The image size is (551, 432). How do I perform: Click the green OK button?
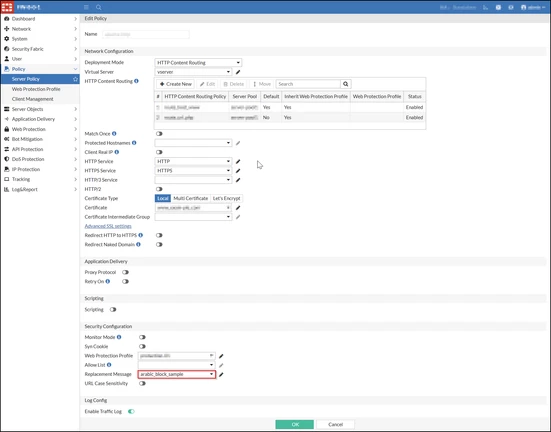coord(294,424)
